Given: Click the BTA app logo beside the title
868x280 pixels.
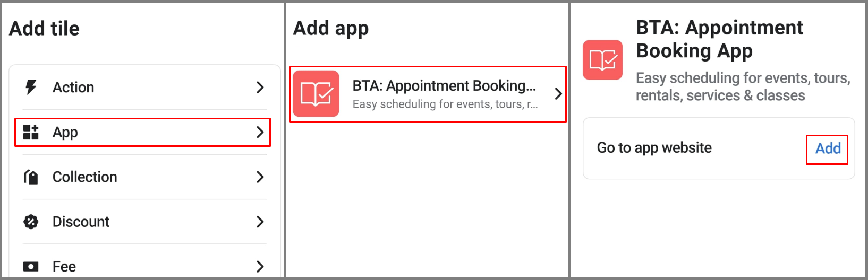Looking at the screenshot, I should pyautogui.click(x=602, y=60).
